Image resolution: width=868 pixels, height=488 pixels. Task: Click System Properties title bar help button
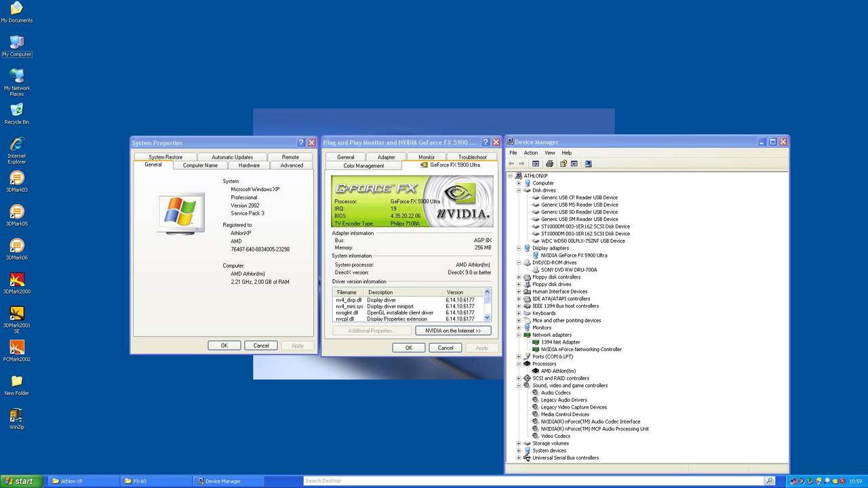(301, 142)
